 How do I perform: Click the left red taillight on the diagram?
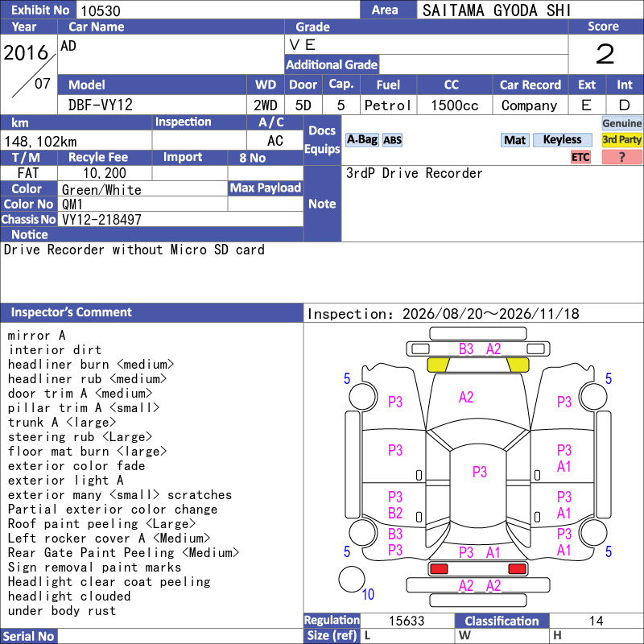(x=439, y=569)
